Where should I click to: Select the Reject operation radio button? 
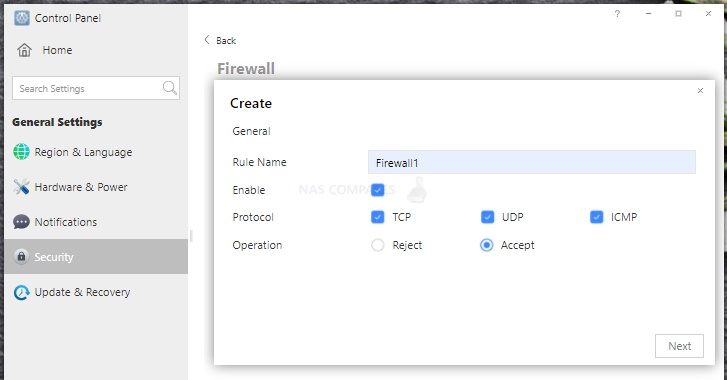tap(377, 245)
